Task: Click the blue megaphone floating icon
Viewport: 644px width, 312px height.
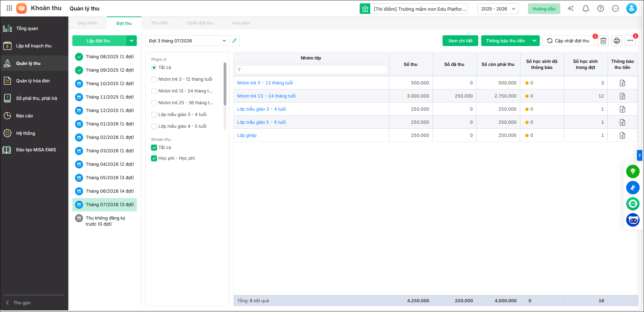Action: (633, 188)
